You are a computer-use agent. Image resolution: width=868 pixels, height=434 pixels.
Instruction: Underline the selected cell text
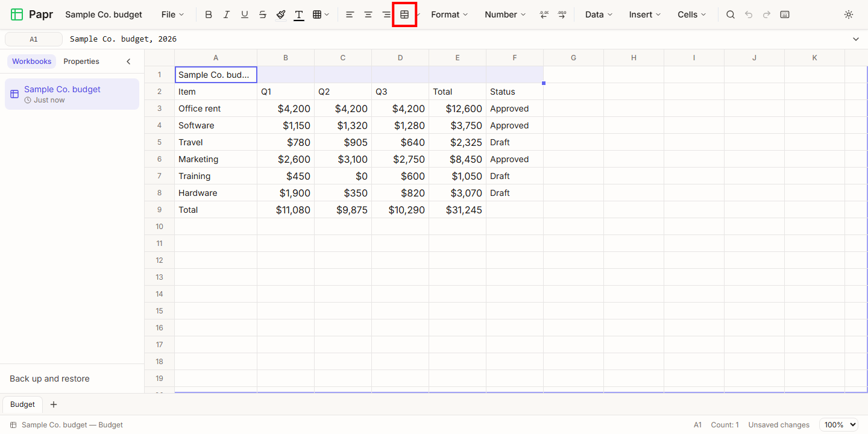(x=245, y=14)
